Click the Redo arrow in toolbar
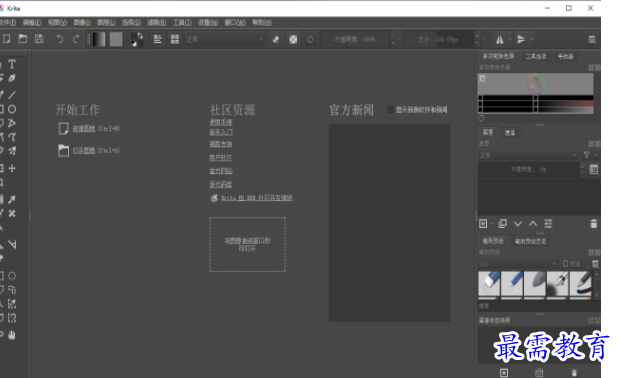The height and width of the screenshot is (378, 618). [76, 39]
